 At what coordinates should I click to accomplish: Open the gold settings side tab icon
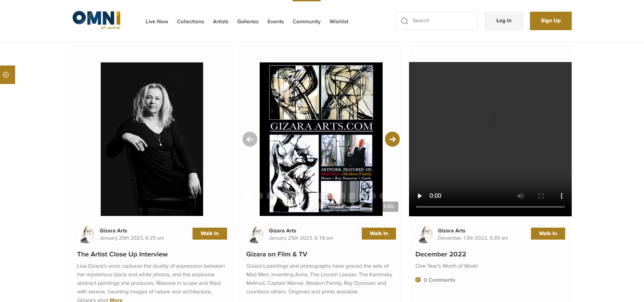click(x=6, y=75)
